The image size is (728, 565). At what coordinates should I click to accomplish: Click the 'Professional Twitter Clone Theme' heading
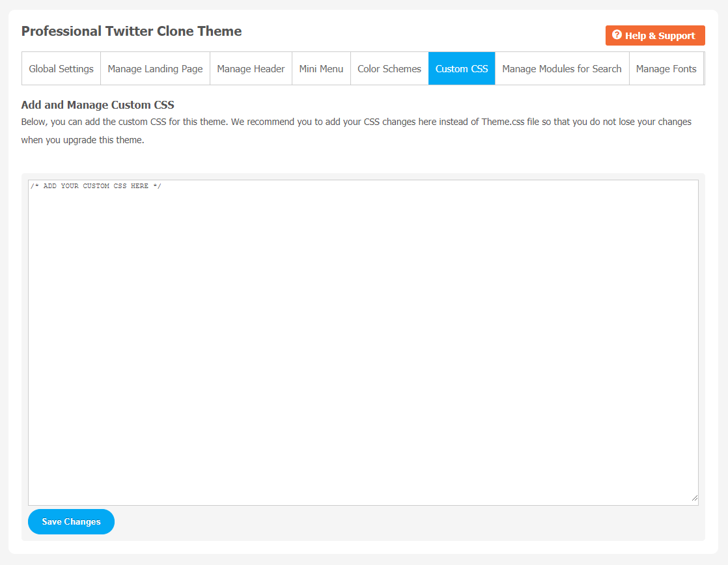132,31
